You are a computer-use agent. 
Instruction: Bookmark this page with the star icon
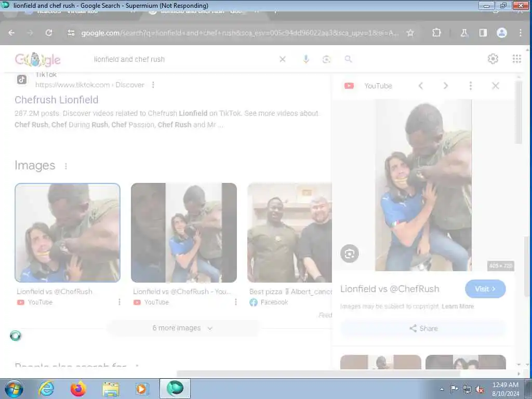[x=410, y=33]
